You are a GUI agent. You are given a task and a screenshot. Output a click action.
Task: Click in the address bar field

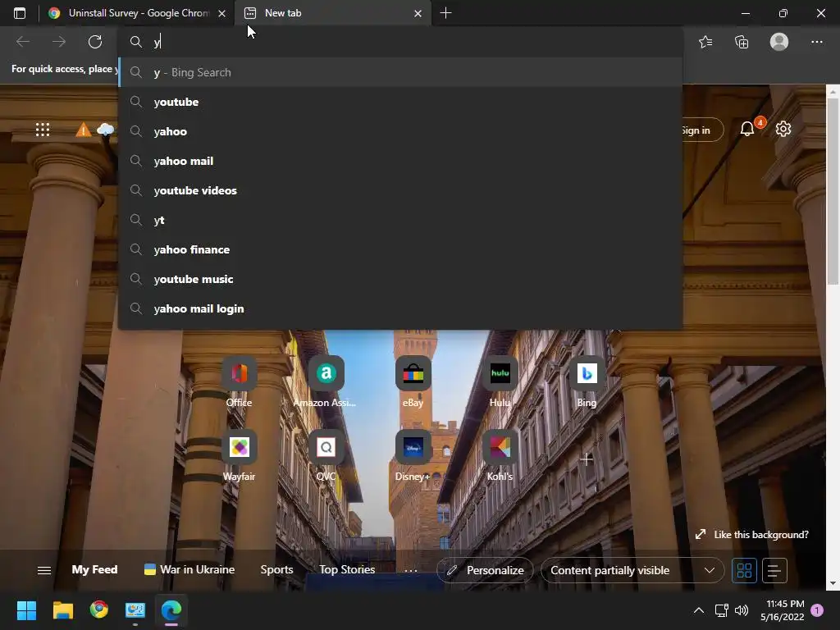400,42
